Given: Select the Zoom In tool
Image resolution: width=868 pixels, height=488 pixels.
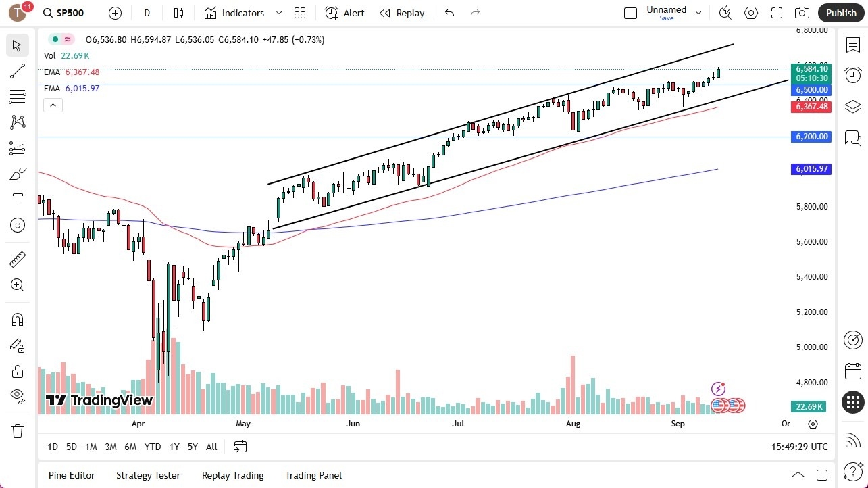Looking at the screenshot, I should click(17, 285).
